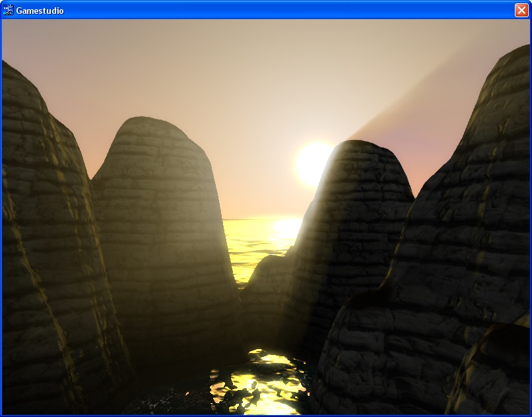Close the Gamestudio window
Viewport: 532px width, 417px height.
tap(521, 10)
